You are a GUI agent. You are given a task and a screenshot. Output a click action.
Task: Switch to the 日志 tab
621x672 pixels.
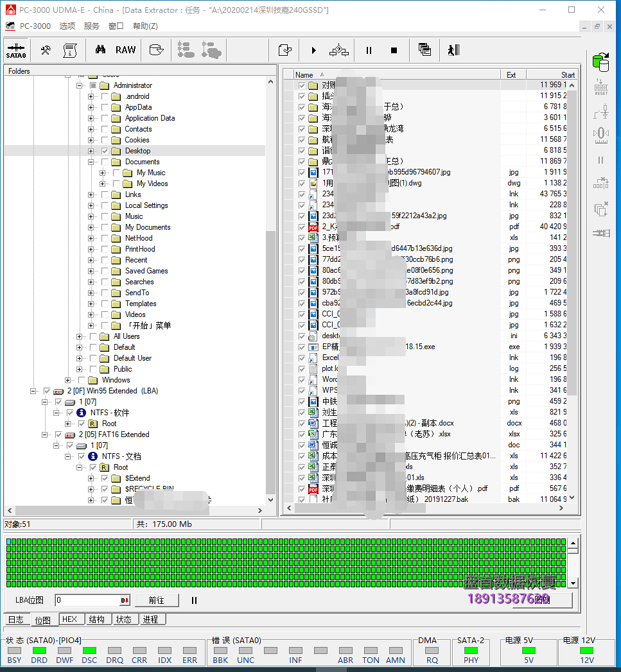coord(16,619)
